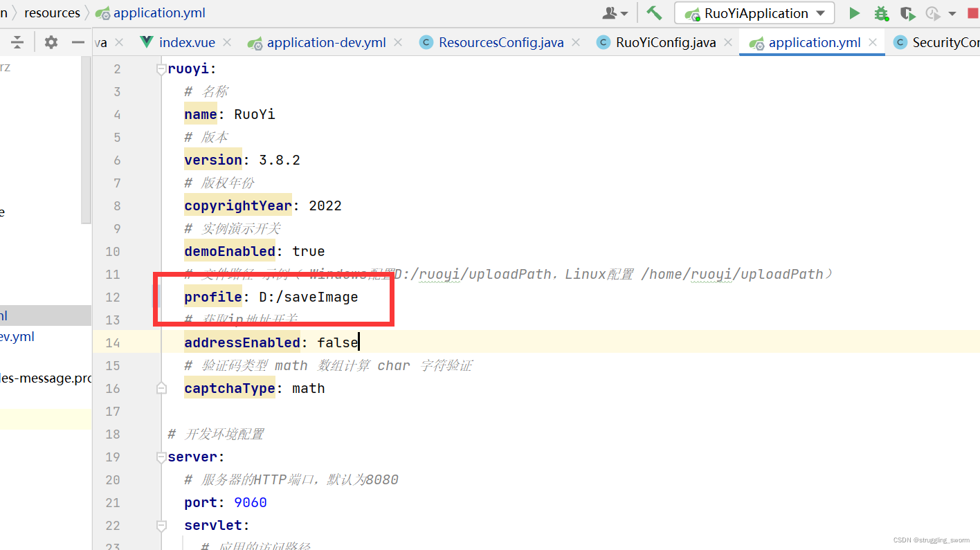Select the 'les-message.pro' file in the project tree
The image size is (980, 550).
[46, 378]
